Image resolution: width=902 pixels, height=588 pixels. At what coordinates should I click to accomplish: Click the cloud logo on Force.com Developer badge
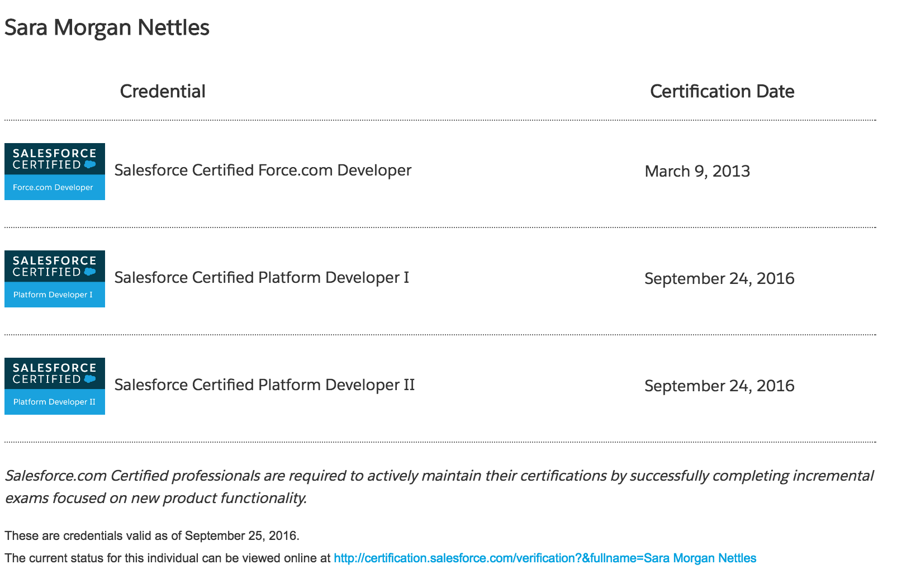(90, 165)
